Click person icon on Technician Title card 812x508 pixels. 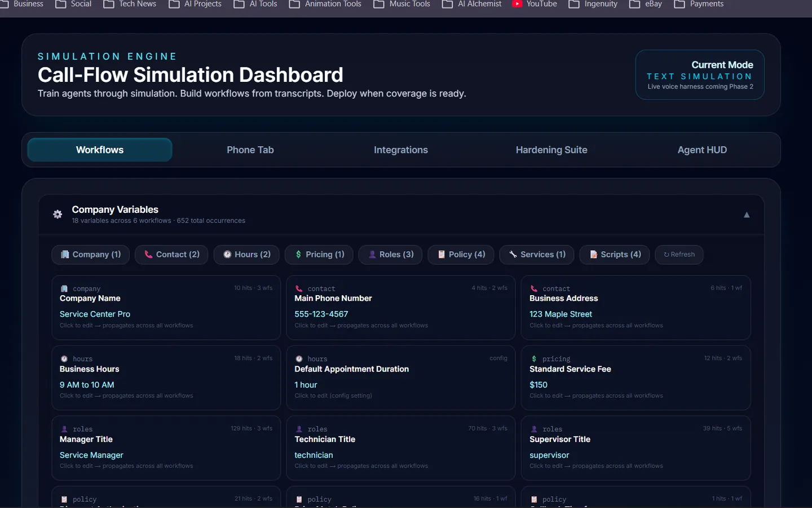tap(299, 429)
